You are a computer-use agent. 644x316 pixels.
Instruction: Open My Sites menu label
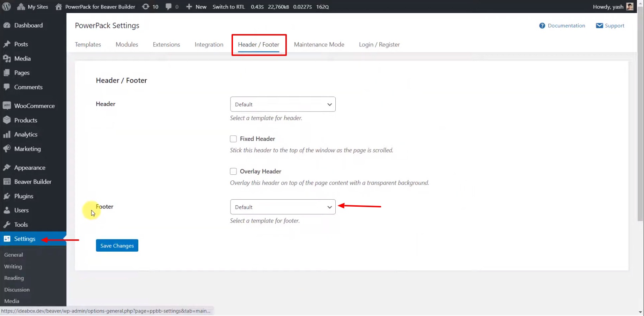click(x=38, y=7)
